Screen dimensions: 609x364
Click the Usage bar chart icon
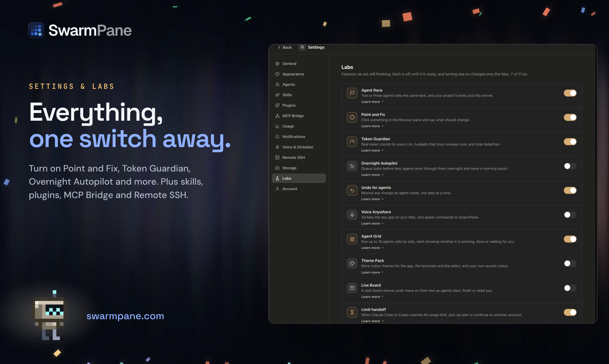(x=277, y=126)
